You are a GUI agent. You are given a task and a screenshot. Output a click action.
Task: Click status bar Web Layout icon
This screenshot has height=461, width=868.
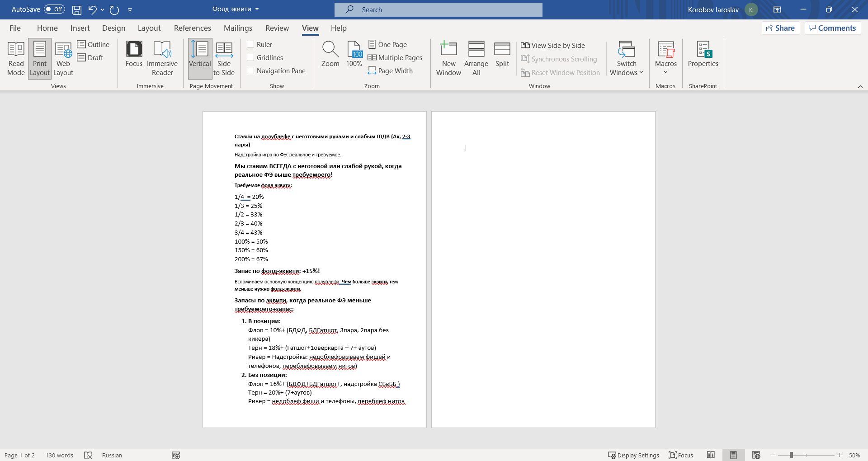click(756, 455)
